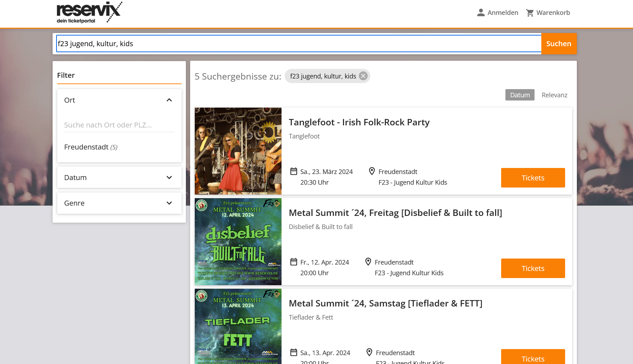Click location pin icon for Tanglefoot event

pyautogui.click(x=372, y=172)
